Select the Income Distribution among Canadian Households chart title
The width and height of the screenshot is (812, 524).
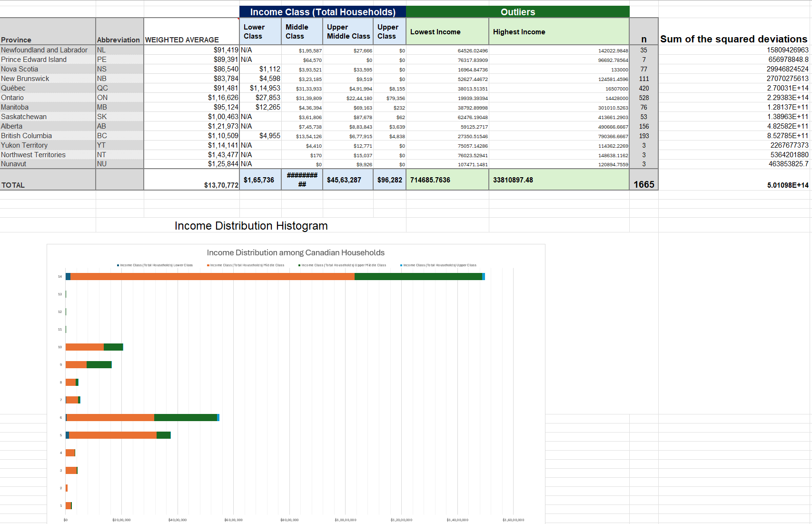(296, 253)
